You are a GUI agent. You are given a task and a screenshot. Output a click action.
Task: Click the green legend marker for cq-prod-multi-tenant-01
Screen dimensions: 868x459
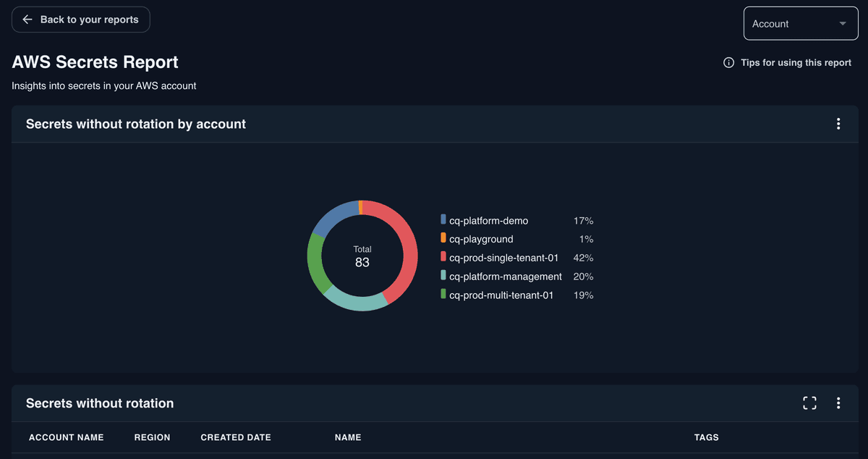(x=443, y=295)
